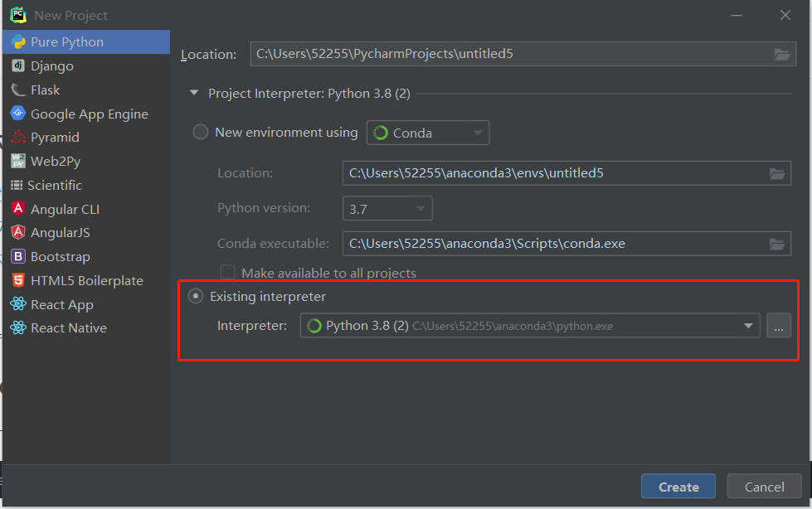This screenshot has height=509, width=812.
Task: Check Make available to all projects
Action: [227, 272]
